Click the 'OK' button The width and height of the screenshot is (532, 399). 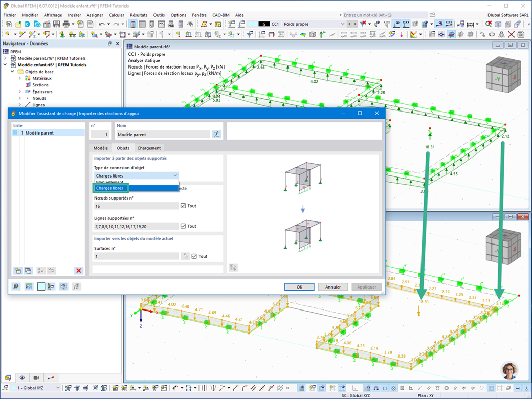click(x=299, y=287)
